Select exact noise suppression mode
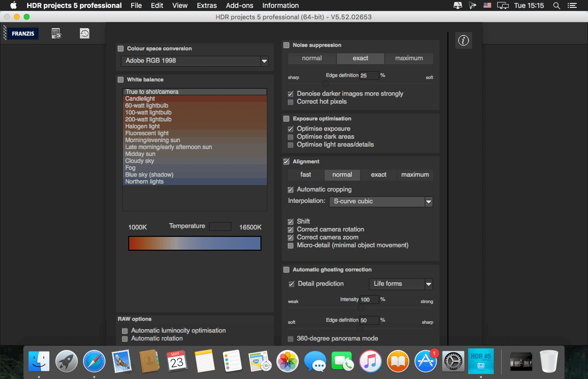This screenshot has height=379, width=588. pos(361,58)
